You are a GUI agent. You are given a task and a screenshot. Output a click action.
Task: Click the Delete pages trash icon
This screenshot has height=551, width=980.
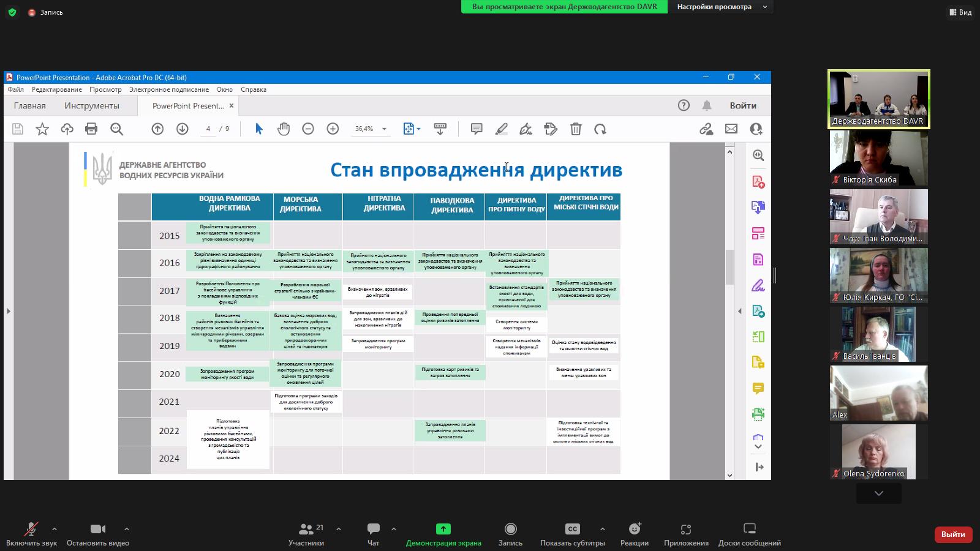(x=575, y=129)
